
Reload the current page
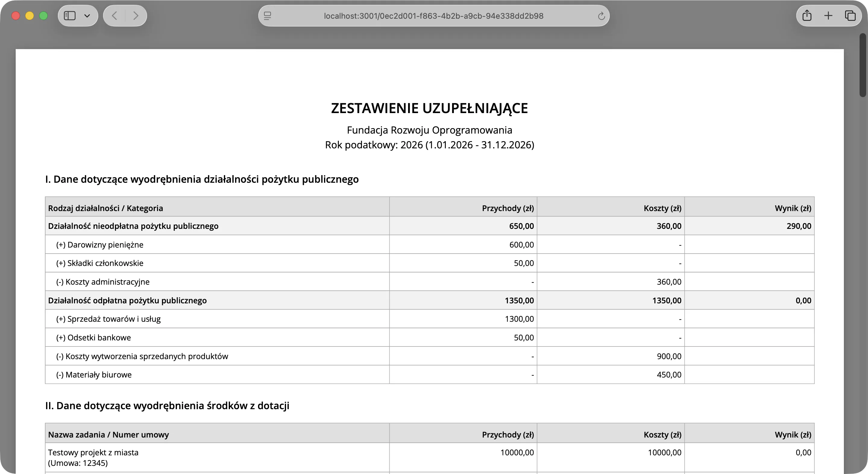coord(601,16)
